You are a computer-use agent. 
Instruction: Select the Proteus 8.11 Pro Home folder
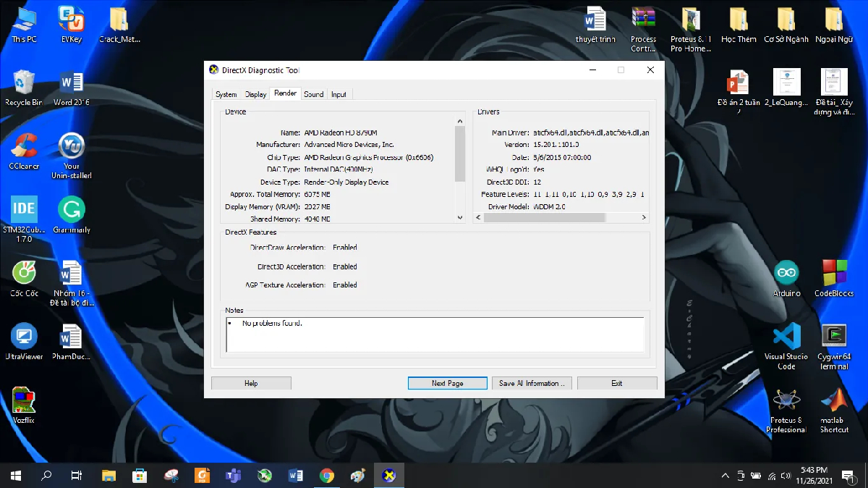click(x=691, y=30)
